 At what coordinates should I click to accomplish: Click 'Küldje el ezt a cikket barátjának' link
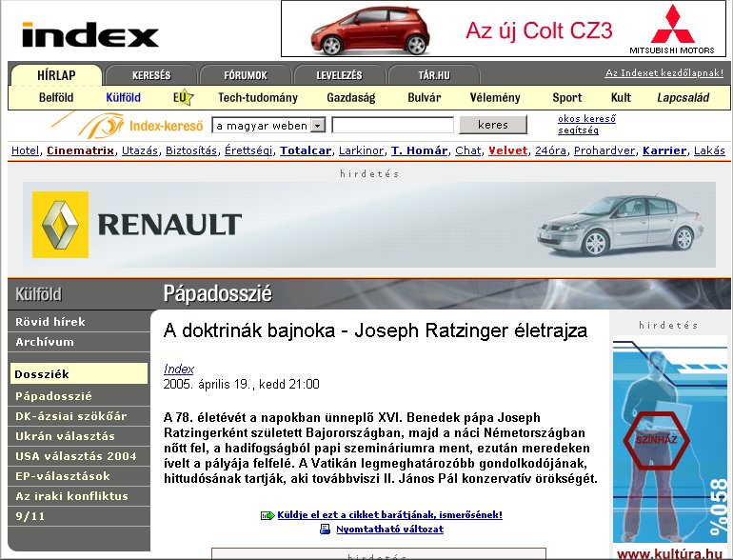click(x=390, y=515)
